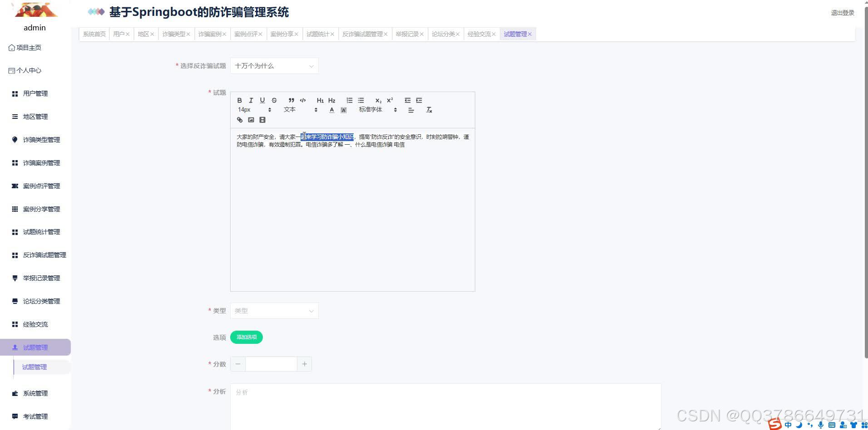Open the font color picker
Screen dimensions: 868x430
point(332,110)
